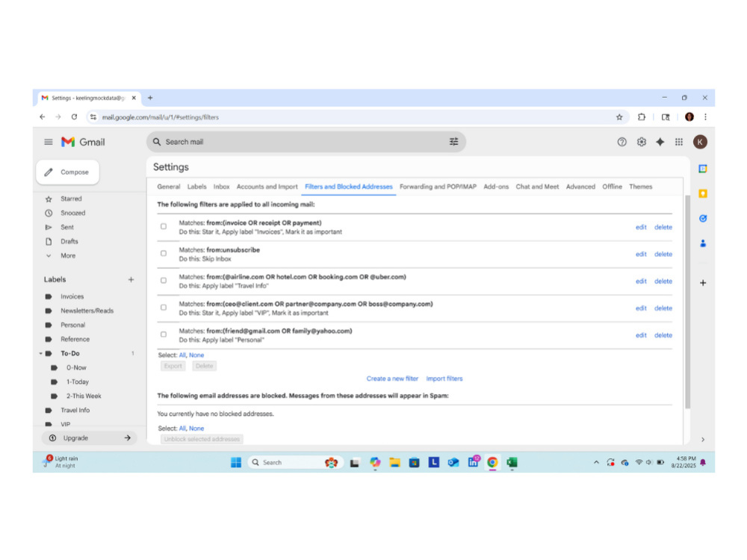Click Upgrade button in sidebar

[x=89, y=438]
